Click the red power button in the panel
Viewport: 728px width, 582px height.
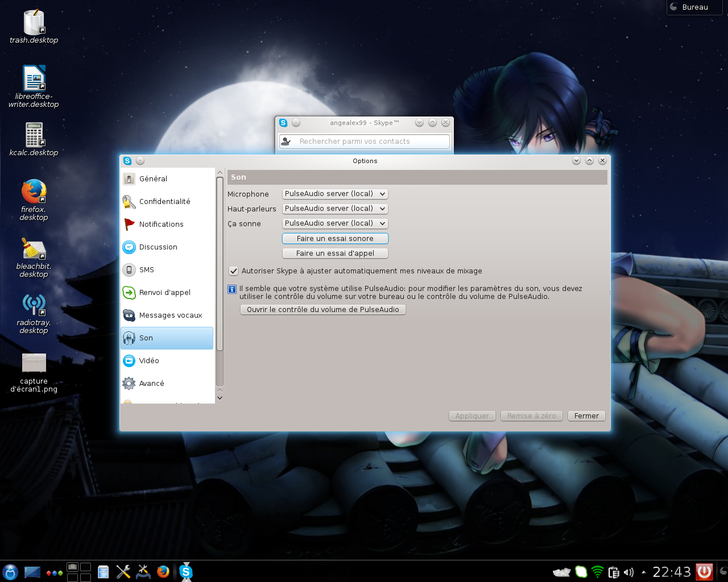[704, 572]
